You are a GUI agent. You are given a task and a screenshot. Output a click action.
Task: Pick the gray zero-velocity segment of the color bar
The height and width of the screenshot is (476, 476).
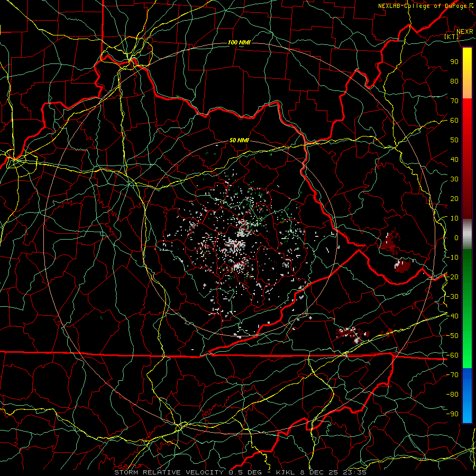[x=467, y=235]
